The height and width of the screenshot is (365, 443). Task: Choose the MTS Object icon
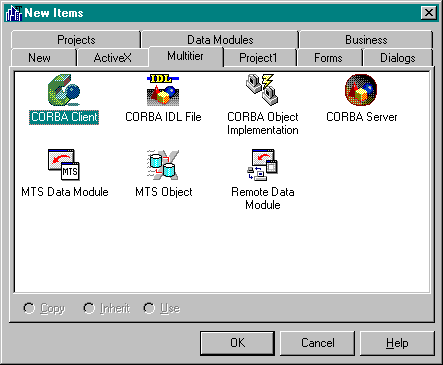pos(163,165)
